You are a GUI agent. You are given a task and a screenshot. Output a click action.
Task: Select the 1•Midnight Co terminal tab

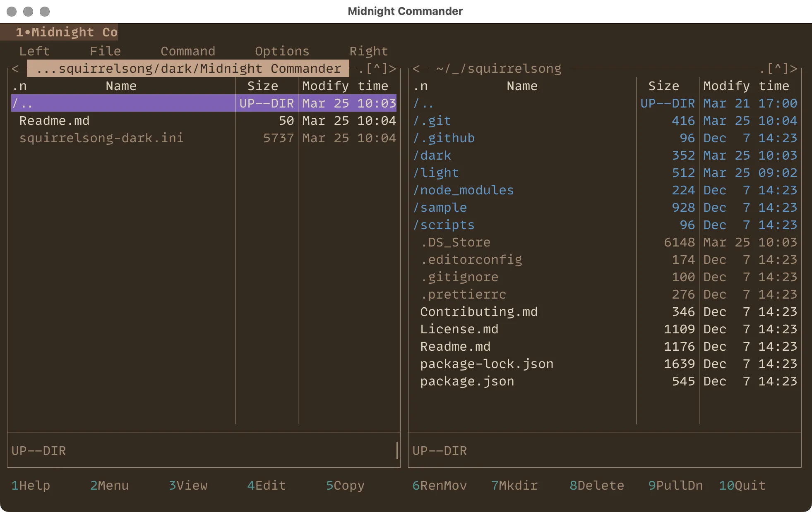point(60,32)
